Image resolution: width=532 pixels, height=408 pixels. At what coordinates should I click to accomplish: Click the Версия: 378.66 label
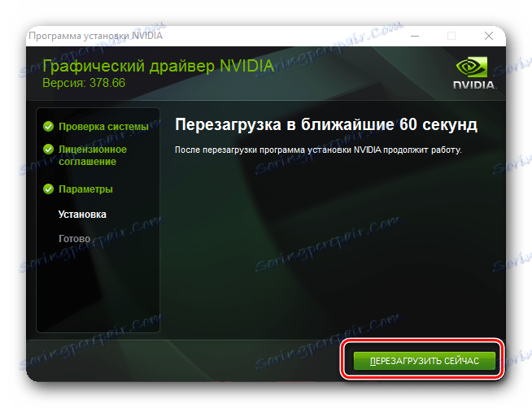[84, 83]
